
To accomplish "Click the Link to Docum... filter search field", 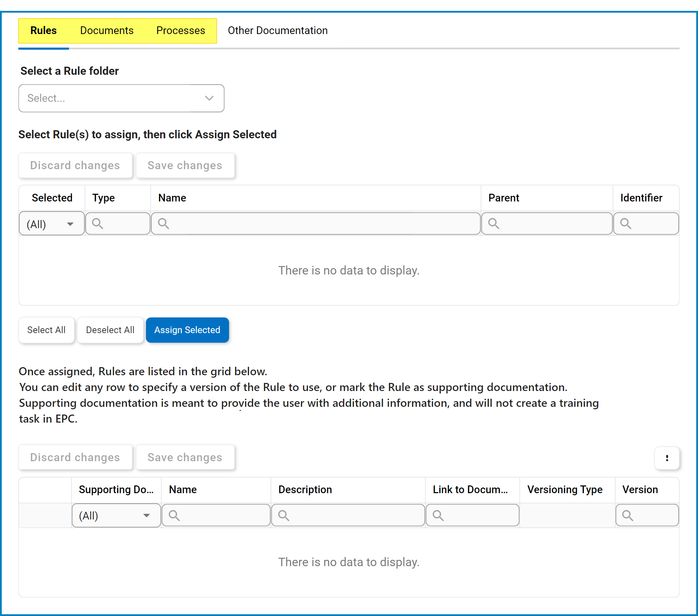I will pyautogui.click(x=472, y=515).
